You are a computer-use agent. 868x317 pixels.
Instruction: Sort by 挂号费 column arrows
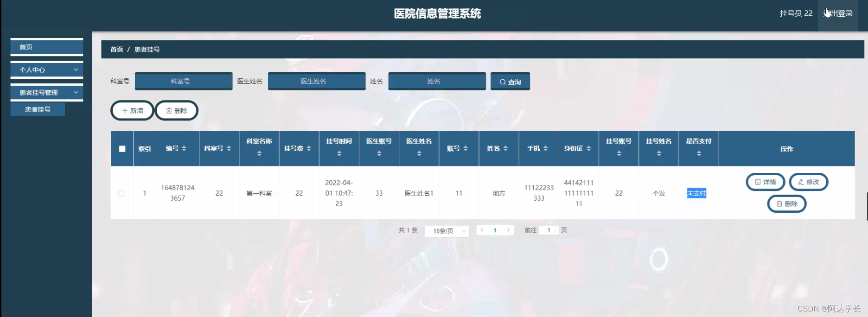pos(309,148)
